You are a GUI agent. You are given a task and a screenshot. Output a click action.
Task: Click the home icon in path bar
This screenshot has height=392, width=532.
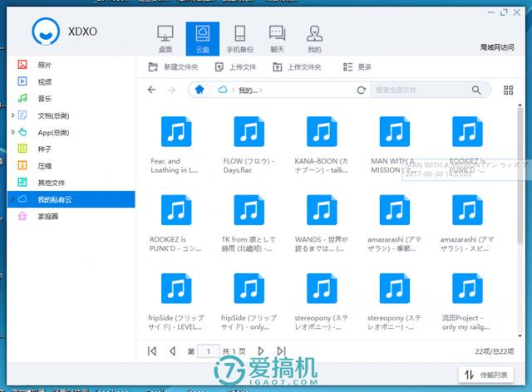click(199, 90)
